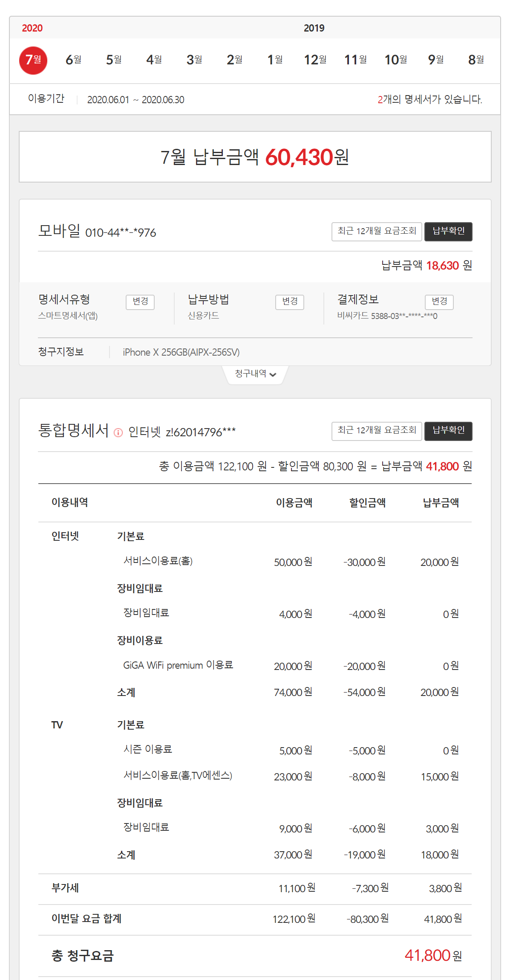Screen dimensions: 513x980
Task: Select 12월 of 2019
Action: click(x=315, y=60)
